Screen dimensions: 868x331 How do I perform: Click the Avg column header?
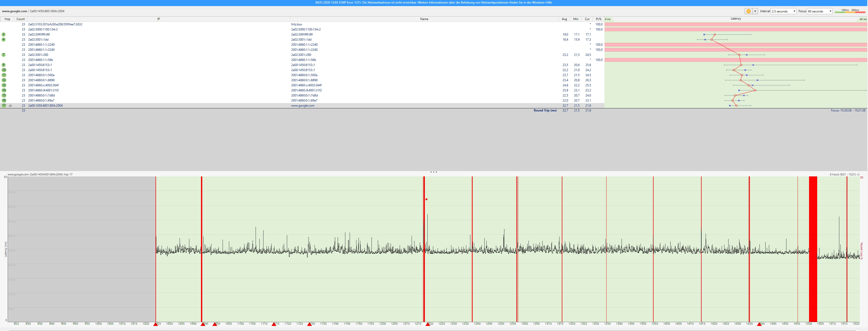coord(564,19)
